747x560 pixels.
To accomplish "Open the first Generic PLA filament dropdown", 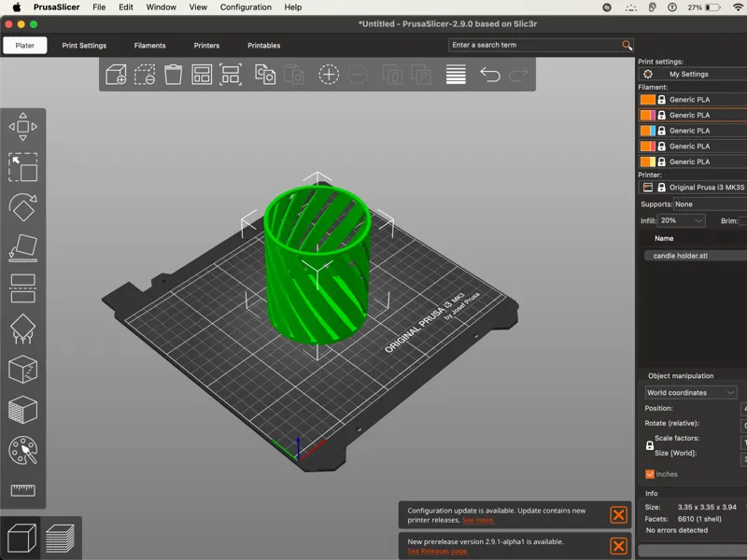I will coord(693,100).
